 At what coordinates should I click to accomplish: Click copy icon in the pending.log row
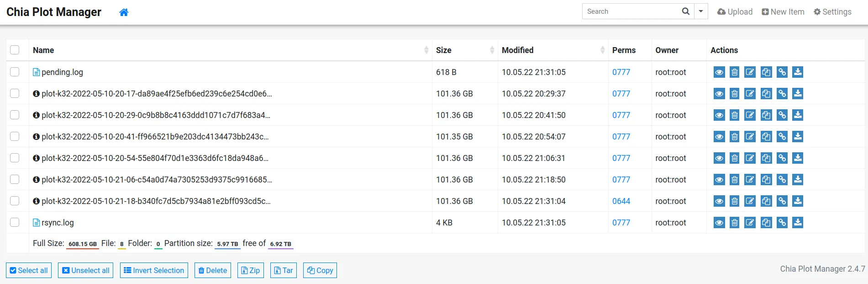click(766, 72)
